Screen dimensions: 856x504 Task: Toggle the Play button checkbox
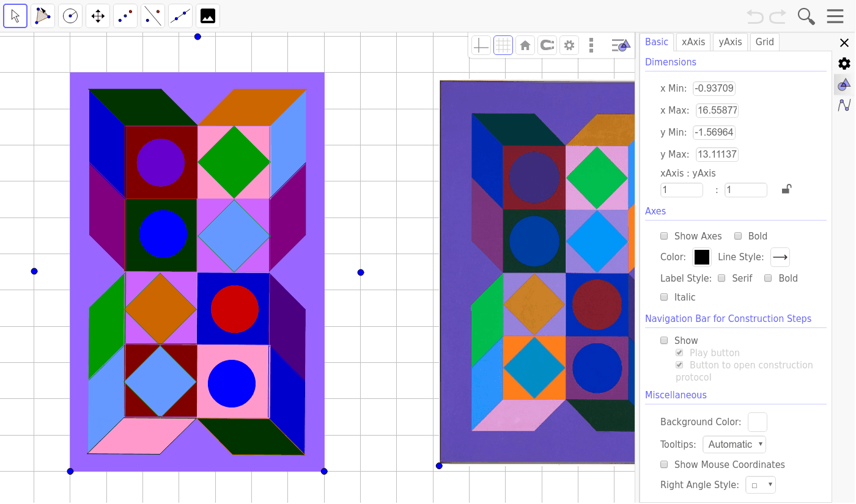pyautogui.click(x=679, y=352)
